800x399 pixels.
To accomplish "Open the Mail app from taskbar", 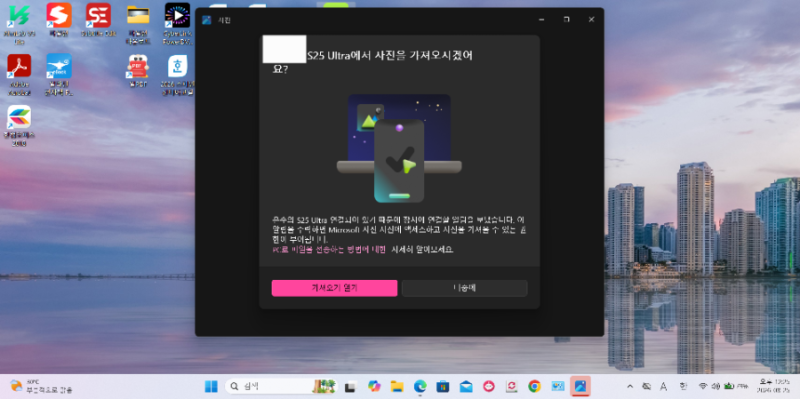I will point(466,386).
